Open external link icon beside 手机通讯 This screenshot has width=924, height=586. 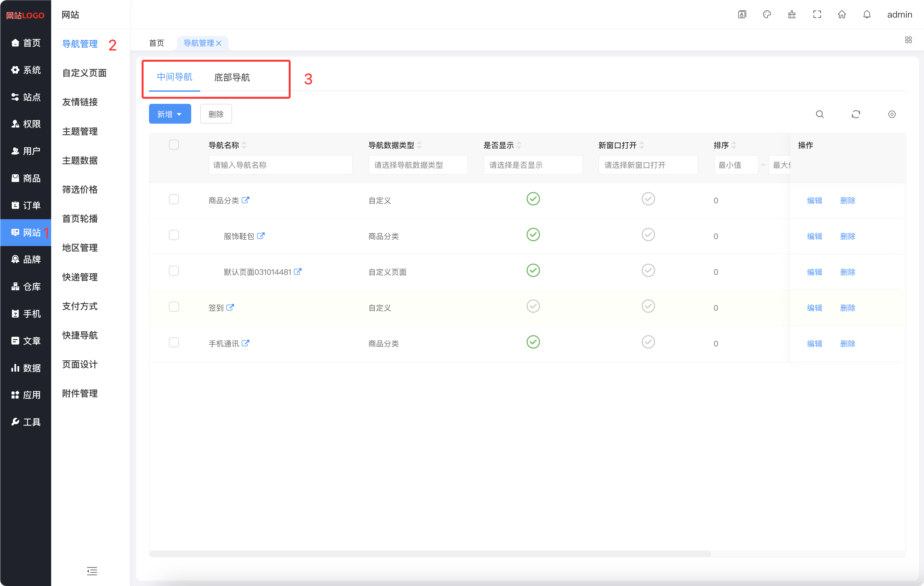click(x=246, y=343)
